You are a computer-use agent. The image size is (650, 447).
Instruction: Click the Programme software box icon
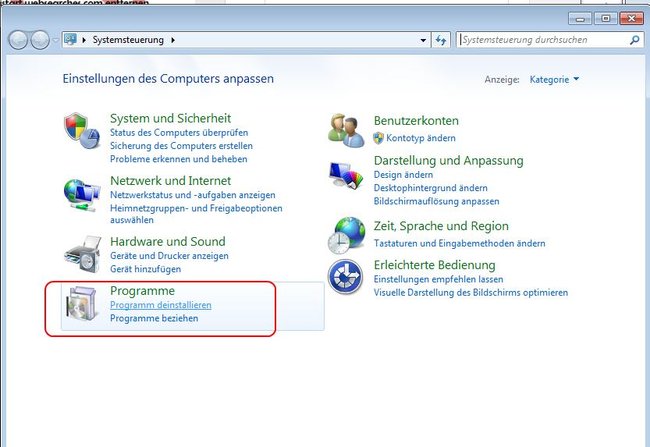82,304
